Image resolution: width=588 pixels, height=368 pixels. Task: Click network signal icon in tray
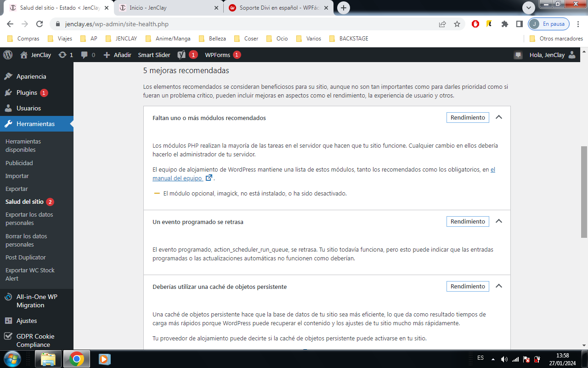click(x=515, y=359)
